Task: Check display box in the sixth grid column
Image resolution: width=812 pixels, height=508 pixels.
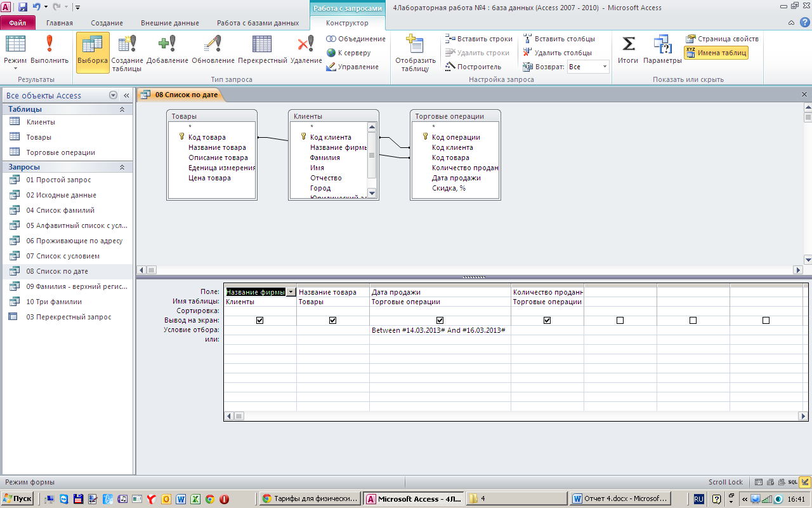Action: click(x=693, y=321)
